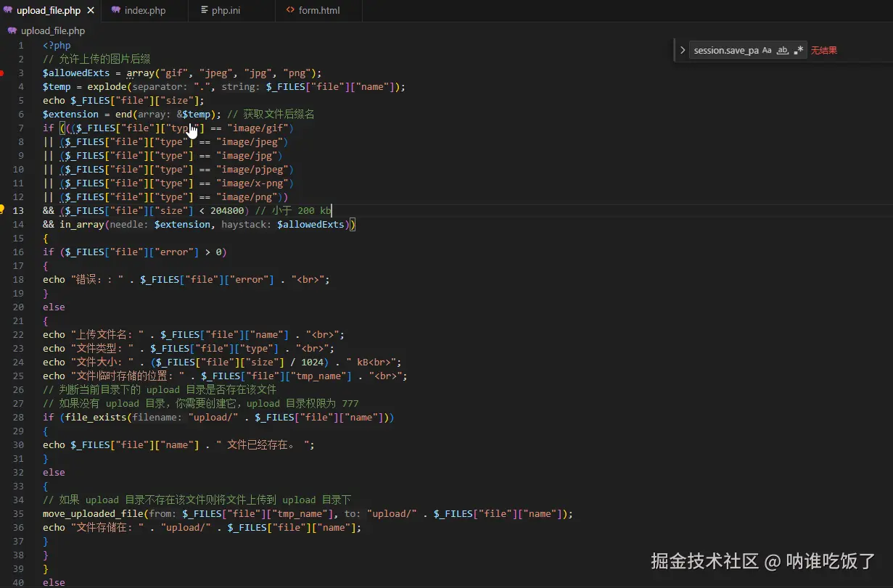893x588 pixels.
Task: Toggle Match Case (Aa) in find widget
Action: [767, 50]
